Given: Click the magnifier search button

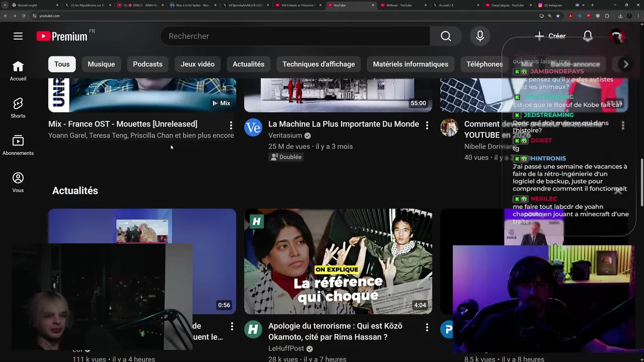Looking at the screenshot, I should pyautogui.click(x=446, y=36).
